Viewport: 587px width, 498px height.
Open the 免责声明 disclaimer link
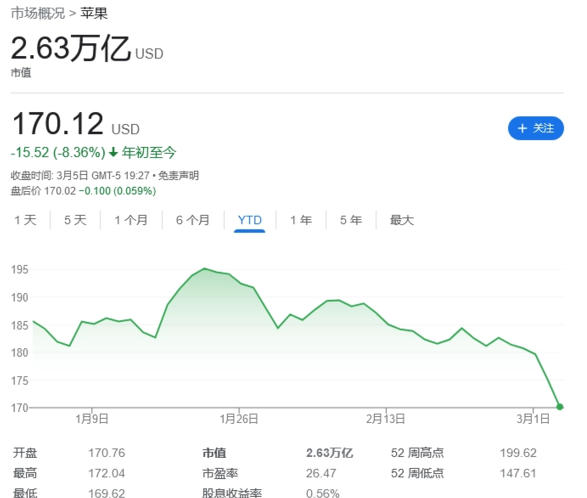click(x=178, y=175)
